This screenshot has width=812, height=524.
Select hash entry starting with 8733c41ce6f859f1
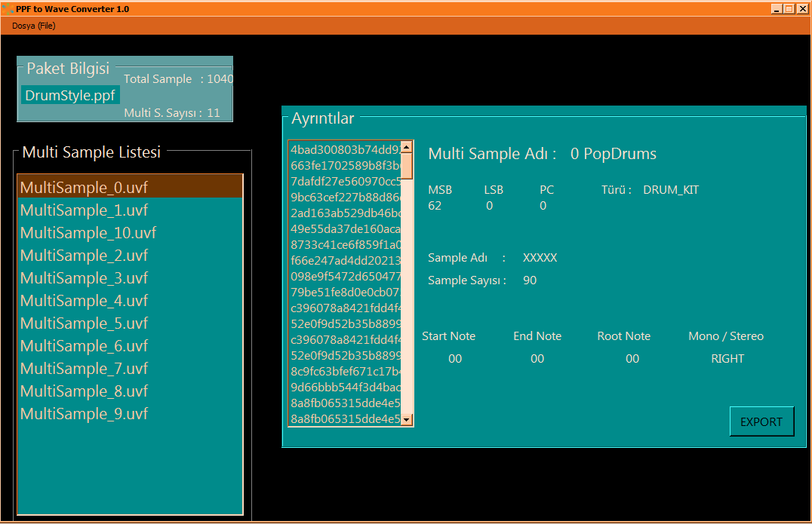[x=345, y=244]
